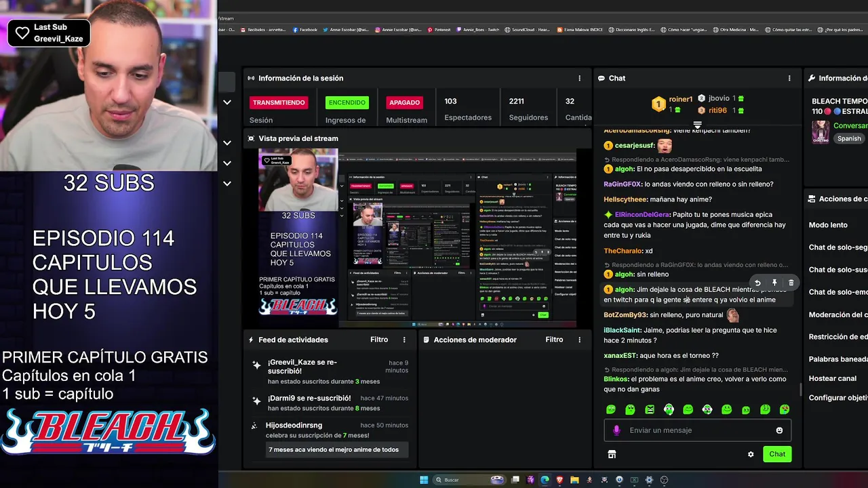Collapse the session info section chevron
Viewport: 868px width, 488px height.
pos(227,102)
